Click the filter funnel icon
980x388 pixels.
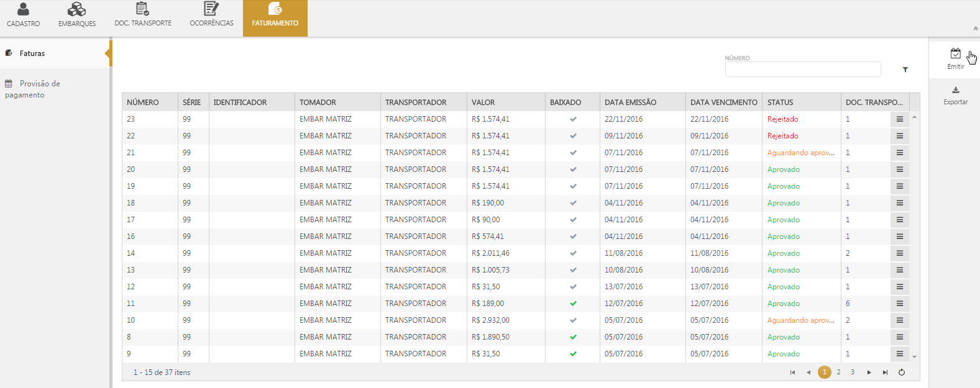[x=905, y=70]
